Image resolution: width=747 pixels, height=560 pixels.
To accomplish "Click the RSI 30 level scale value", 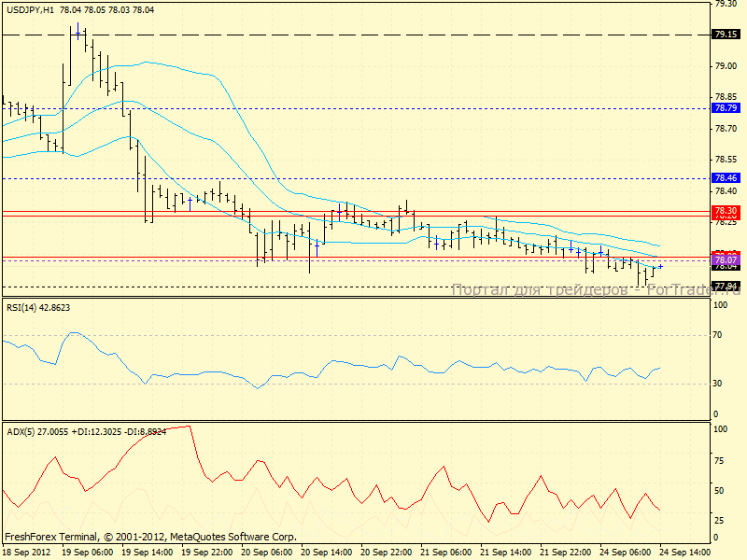I will [718, 383].
